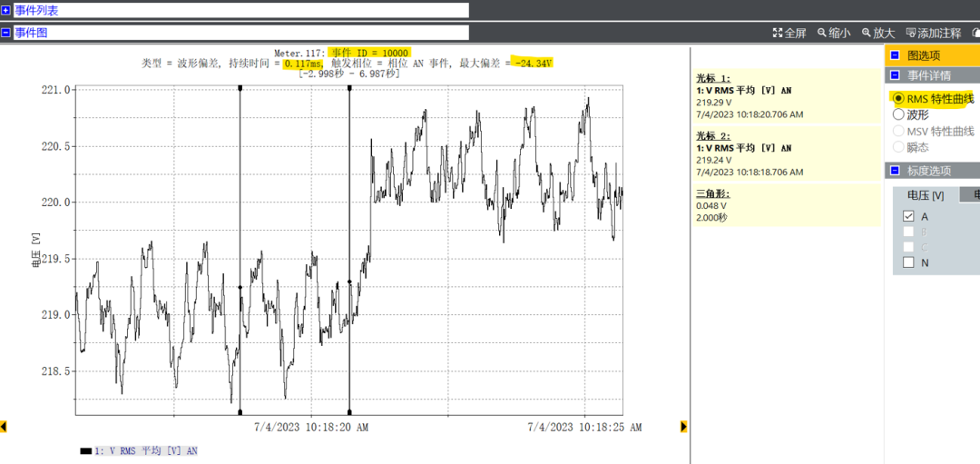Uncheck the phase A checkbox
980x464 pixels.
click(908, 216)
